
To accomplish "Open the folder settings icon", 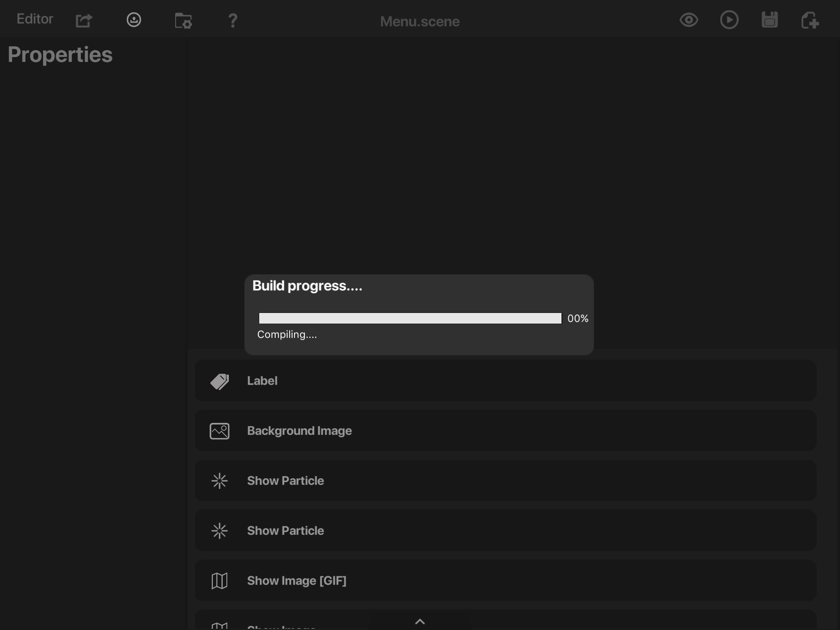I will (183, 21).
